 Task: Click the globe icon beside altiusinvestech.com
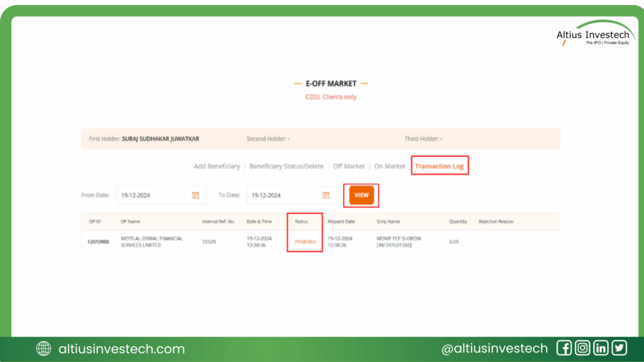click(44, 349)
